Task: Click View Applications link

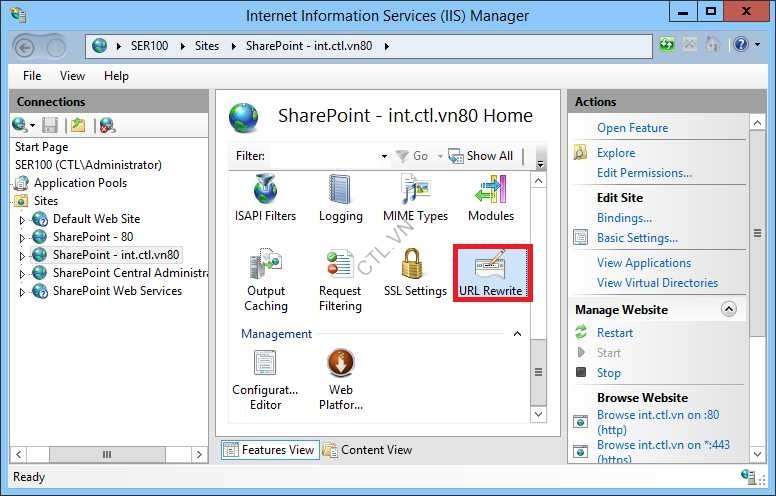Action: (644, 263)
